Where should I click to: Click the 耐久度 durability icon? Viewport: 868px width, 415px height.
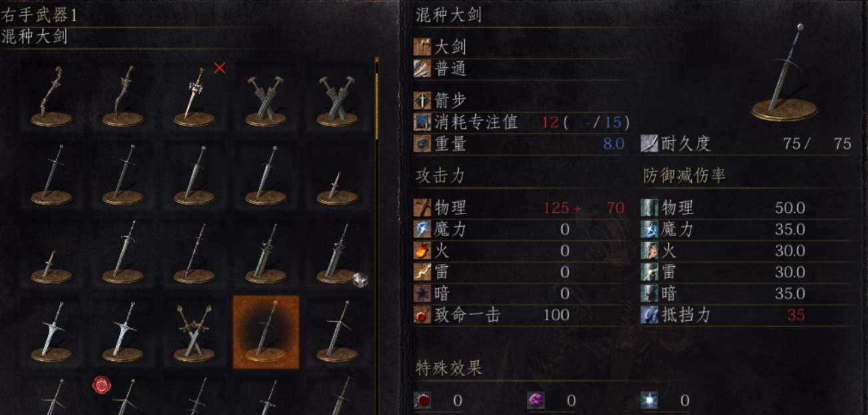[649, 143]
